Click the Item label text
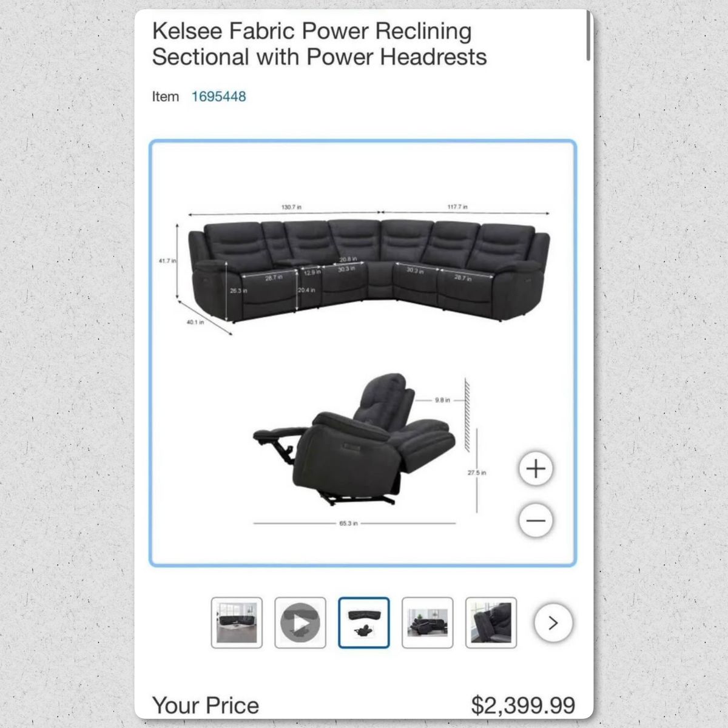Image resolution: width=728 pixels, height=728 pixels. click(166, 96)
